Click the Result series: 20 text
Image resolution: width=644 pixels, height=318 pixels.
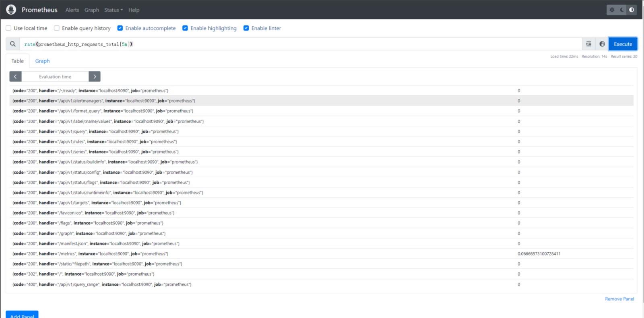click(624, 56)
